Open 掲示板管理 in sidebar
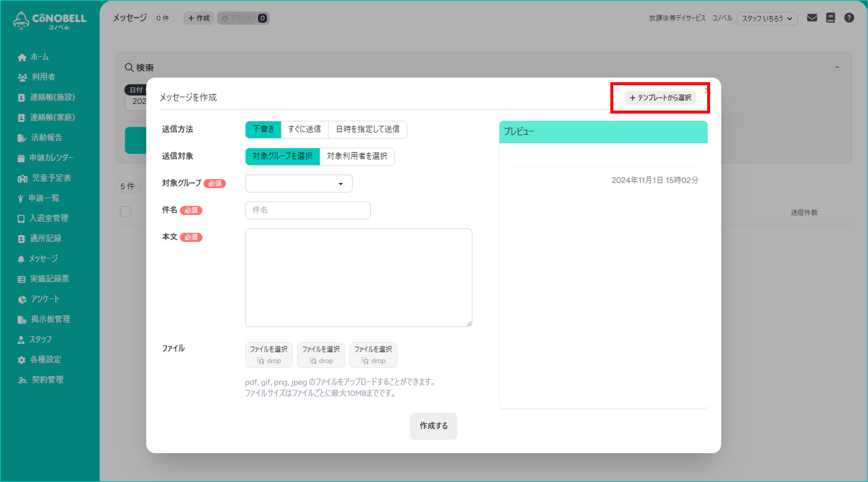Screen dimensions: 868x482 (x=44, y=319)
